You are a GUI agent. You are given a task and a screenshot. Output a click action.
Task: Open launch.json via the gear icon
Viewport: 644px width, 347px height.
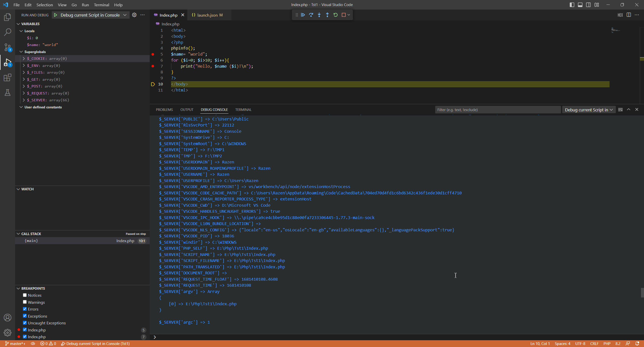click(134, 15)
